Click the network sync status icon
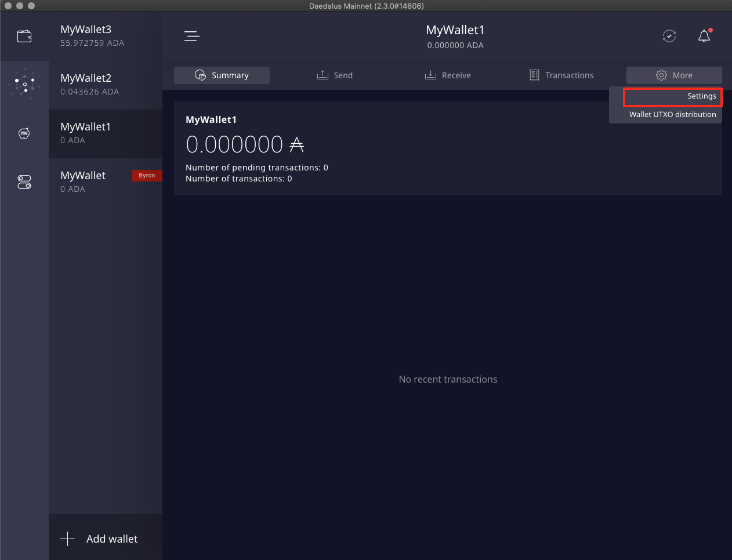732x560 pixels. click(669, 36)
